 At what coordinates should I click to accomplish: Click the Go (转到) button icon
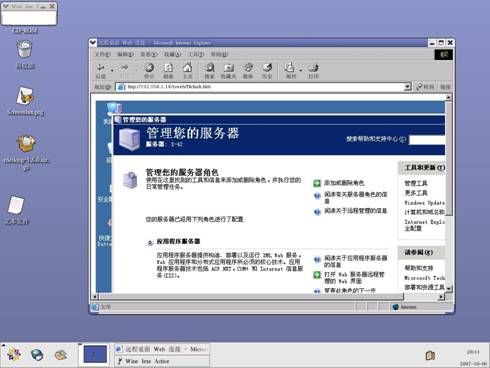pos(419,87)
